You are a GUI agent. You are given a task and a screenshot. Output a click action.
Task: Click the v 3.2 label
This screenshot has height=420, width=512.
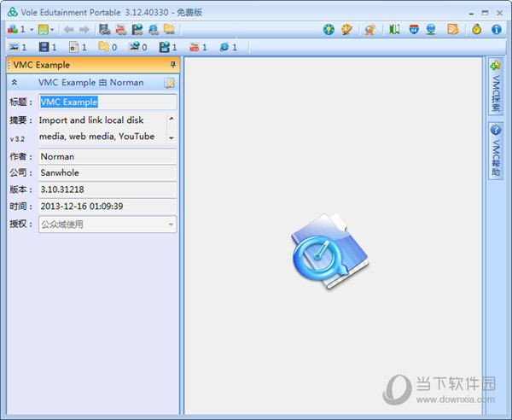tap(17, 139)
